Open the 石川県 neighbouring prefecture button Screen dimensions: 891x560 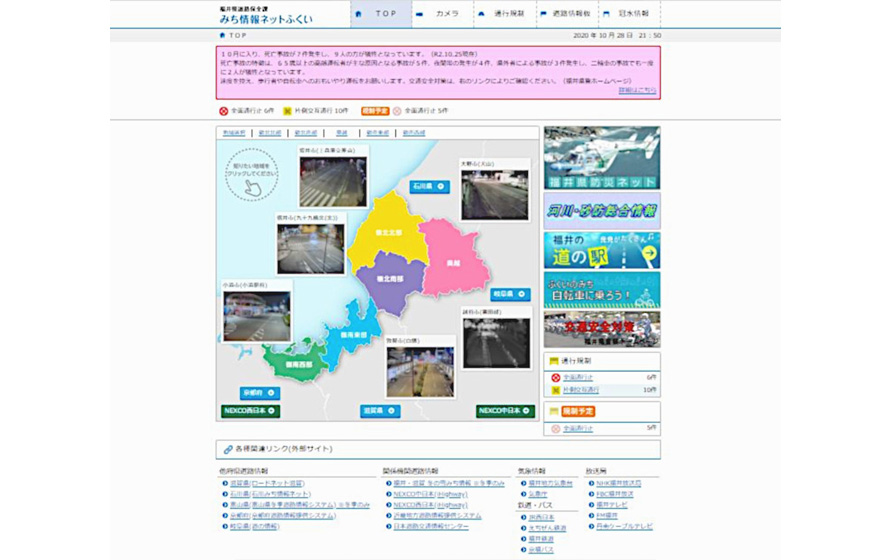(x=430, y=186)
